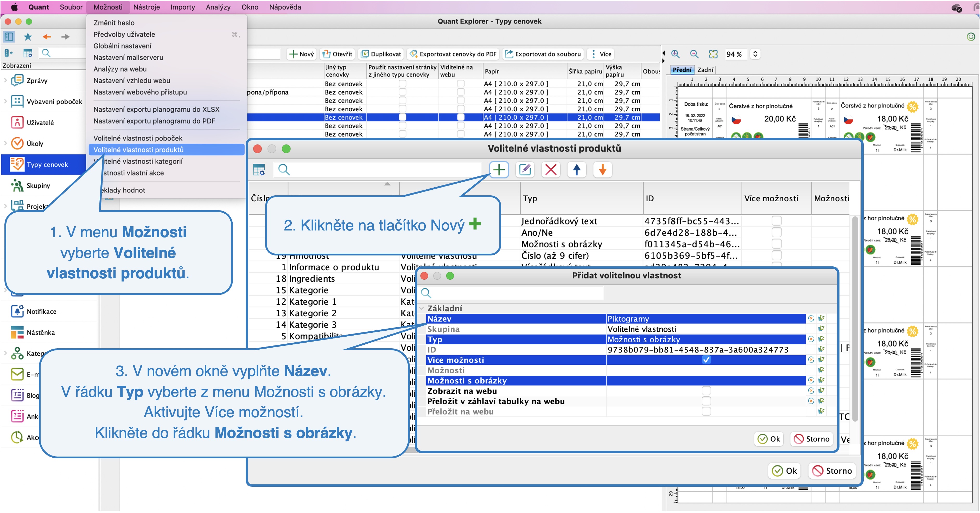
Task: Expand the Zprávy tree item
Action: pyautogui.click(x=5, y=80)
